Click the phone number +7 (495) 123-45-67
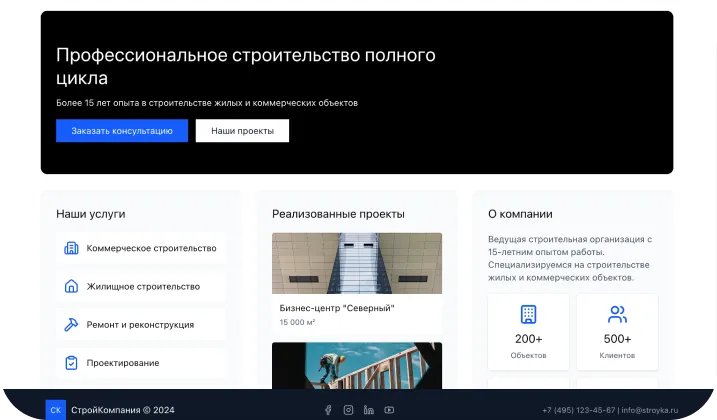Image resolution: width=717 pixels, height=420 pixels. 579,410
